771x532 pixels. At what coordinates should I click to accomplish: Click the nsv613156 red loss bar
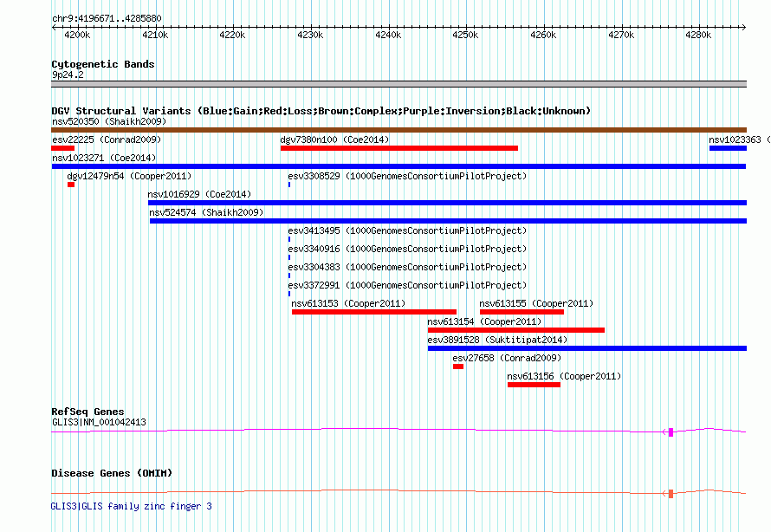pyautogui.click(x=534, y=385)
